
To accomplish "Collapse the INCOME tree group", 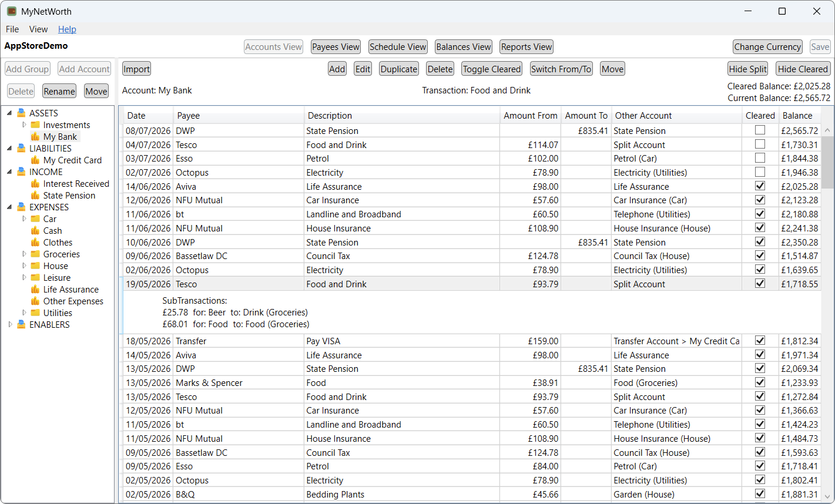I will coord(9,172).
